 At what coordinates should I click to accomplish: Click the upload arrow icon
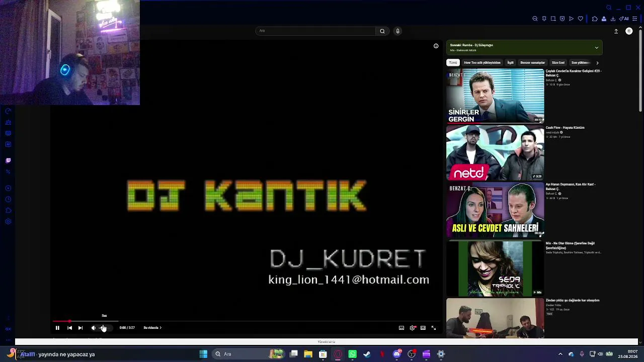(x=616, y=31)
